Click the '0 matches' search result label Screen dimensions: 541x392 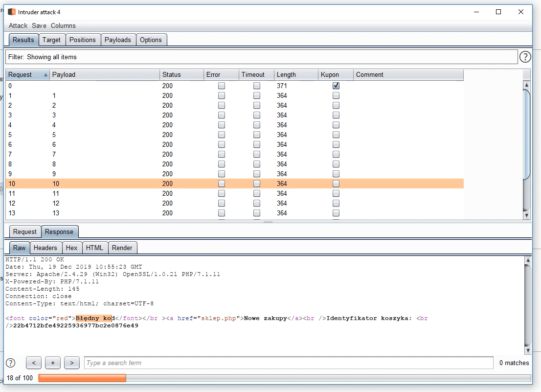pos(514,363)
